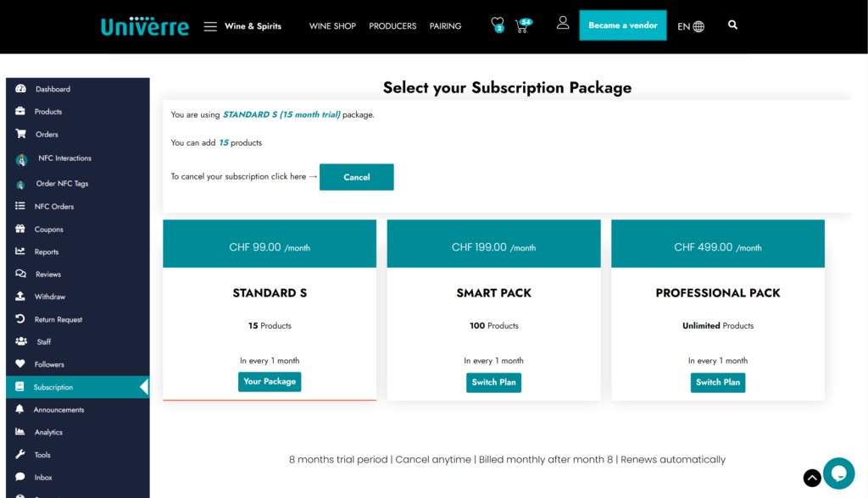Open the EN language selector
The height and width of the screenshot is (498, 868).
click(x=690, y=26)
